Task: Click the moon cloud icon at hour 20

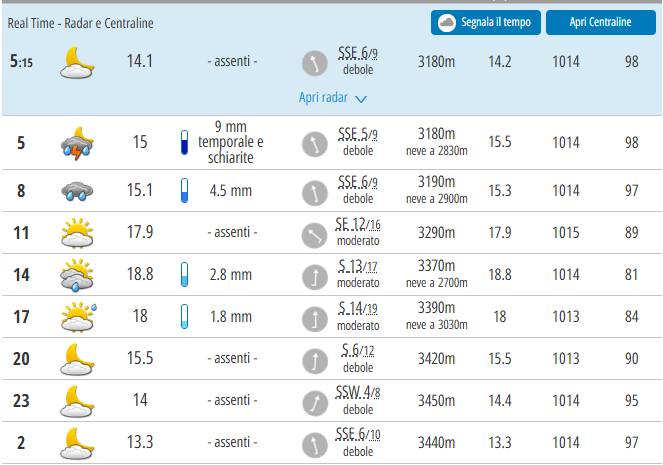Action: pos(77,358)
